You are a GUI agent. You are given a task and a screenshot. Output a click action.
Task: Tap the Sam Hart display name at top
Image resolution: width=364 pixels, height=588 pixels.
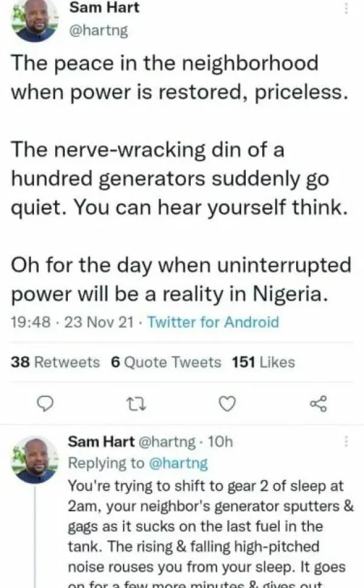click(104, 8)
